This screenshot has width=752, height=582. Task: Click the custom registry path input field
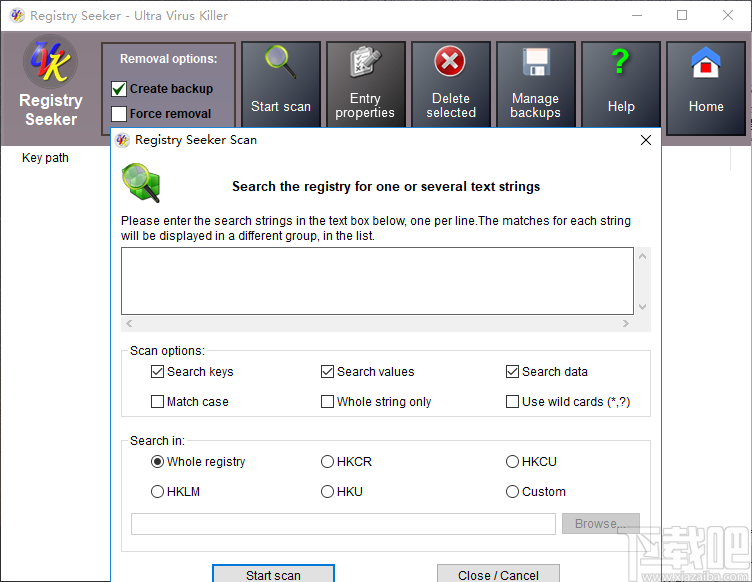[x=343, y=524]
